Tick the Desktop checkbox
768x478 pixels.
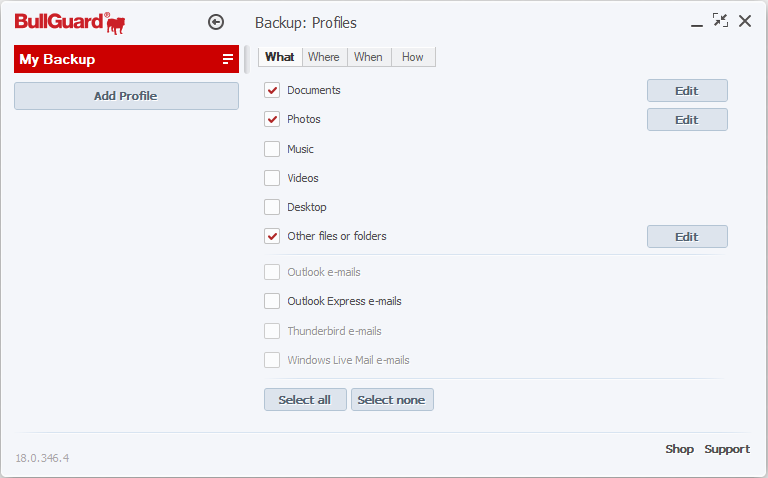coord(272,207)
